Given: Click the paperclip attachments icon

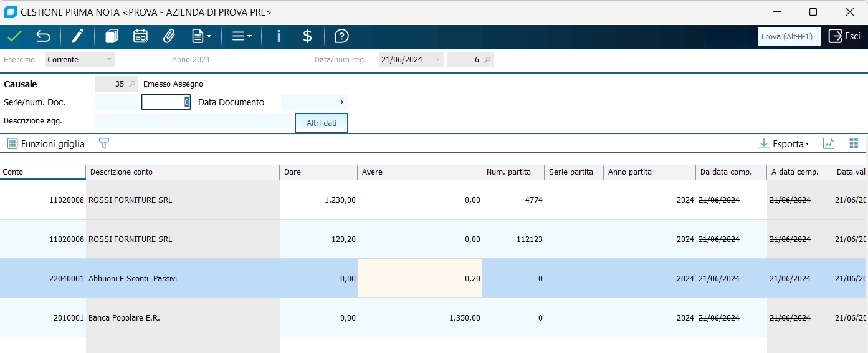Looking at the screenshot, I should tap(168, 37).
